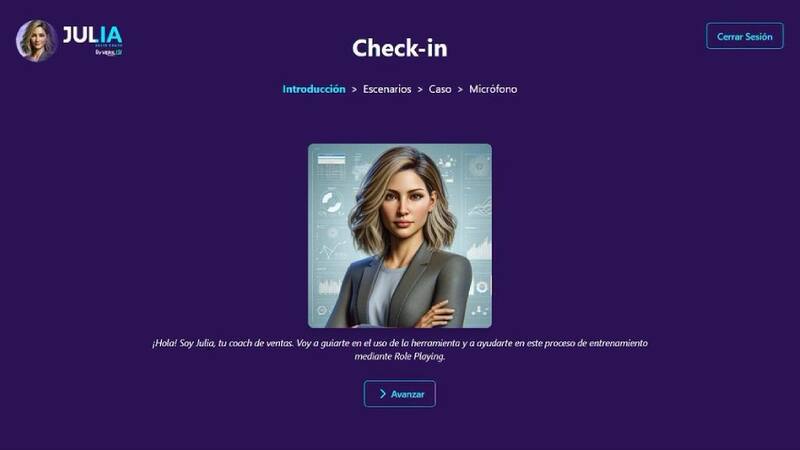800x450 pixels.
Task: Click the 'Sales coach' tagline under JULIA
Action: point(109,45)
